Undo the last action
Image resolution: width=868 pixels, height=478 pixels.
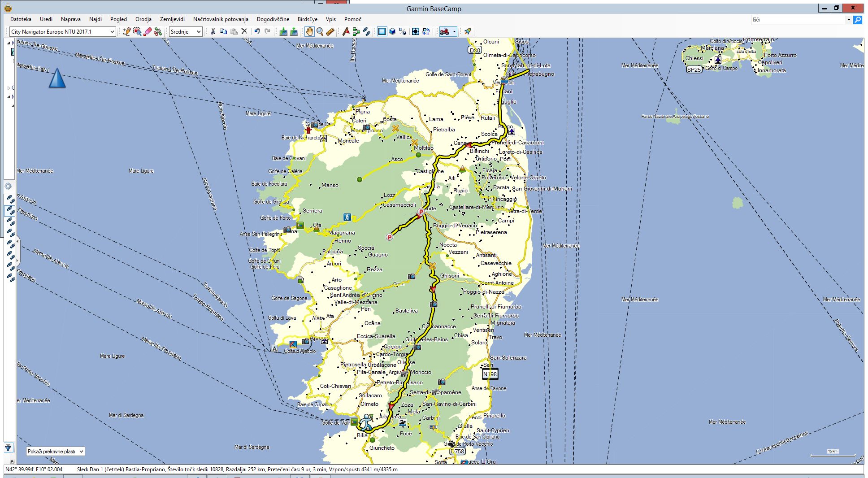[257, 31]
